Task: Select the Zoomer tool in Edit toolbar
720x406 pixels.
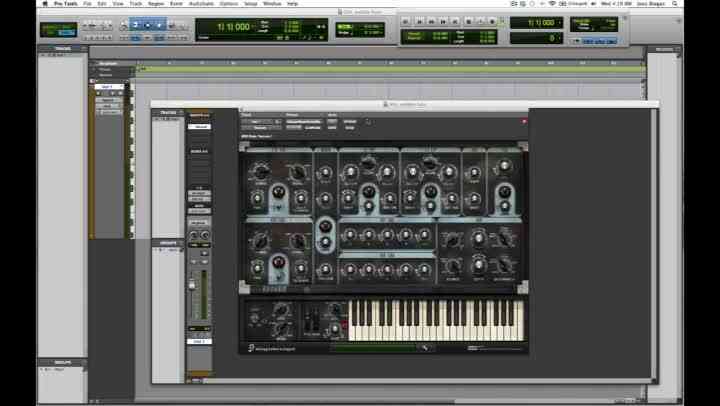Action: click(x=124, y=26)
